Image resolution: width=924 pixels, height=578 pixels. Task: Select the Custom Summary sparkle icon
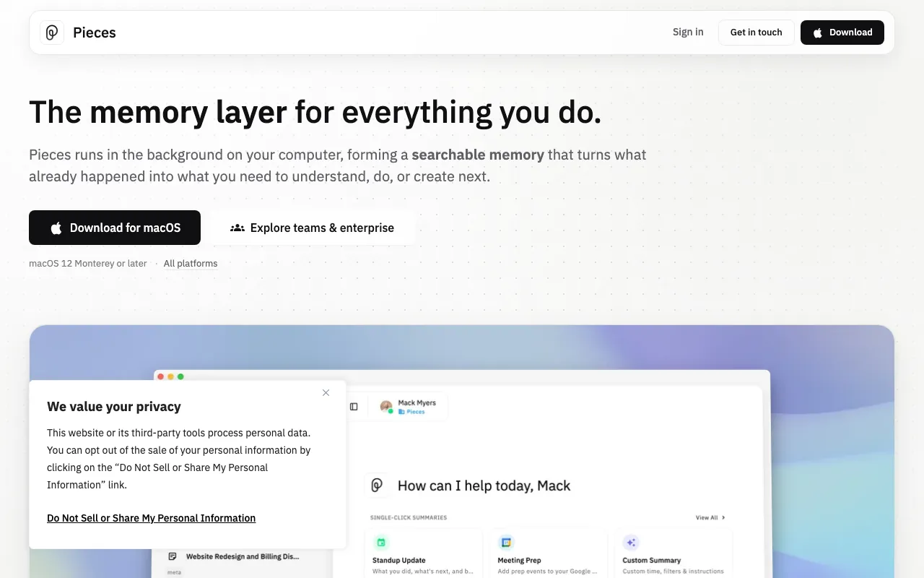(631, 543)
